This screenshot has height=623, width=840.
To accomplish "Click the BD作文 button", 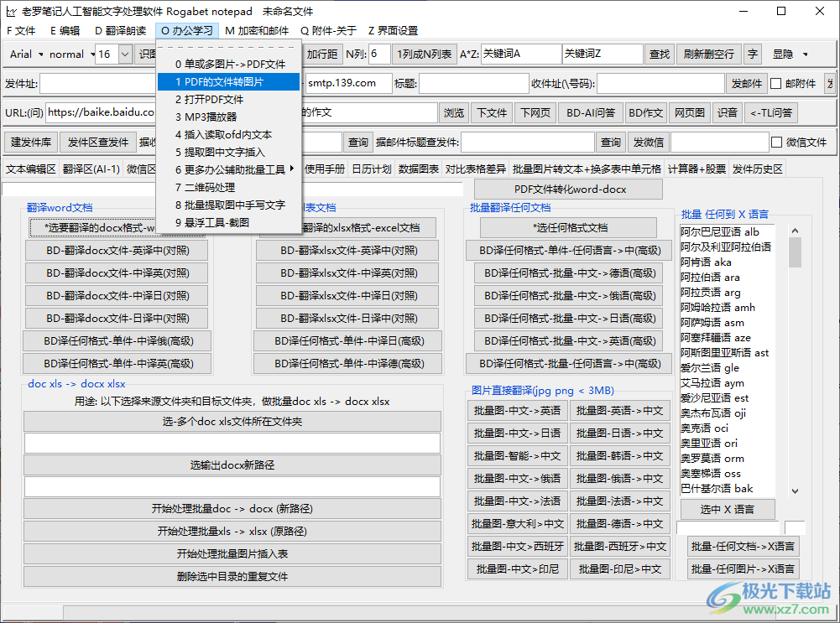I will coord(645,113).
